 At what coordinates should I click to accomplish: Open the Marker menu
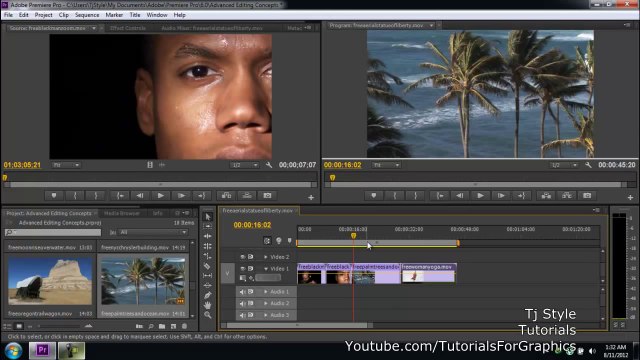[114, 15]
